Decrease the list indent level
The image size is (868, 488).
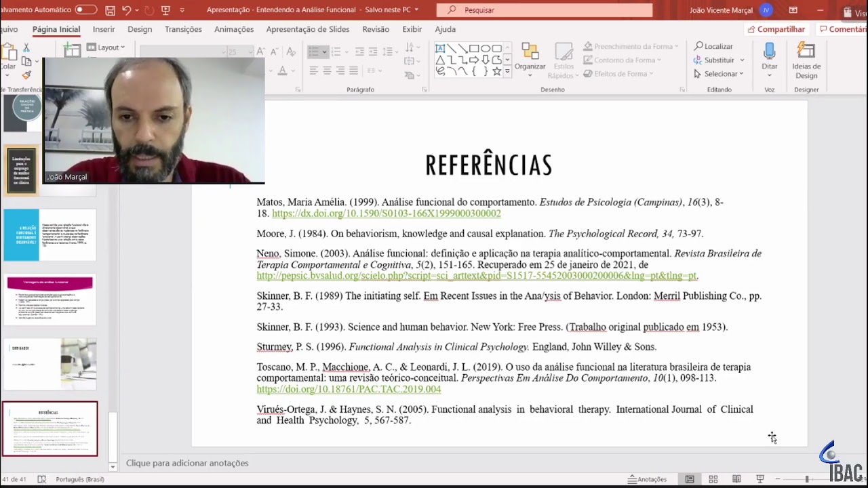[x=359, y=52]
